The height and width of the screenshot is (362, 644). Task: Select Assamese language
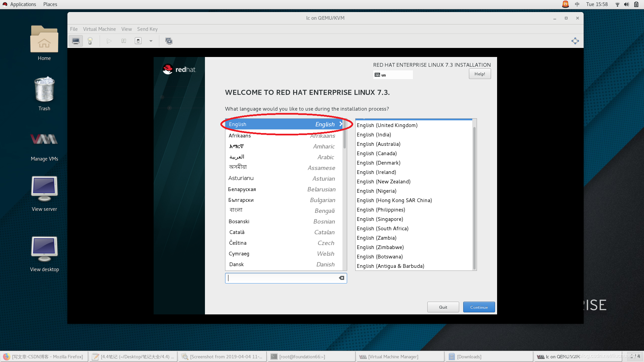coord(284,168)
